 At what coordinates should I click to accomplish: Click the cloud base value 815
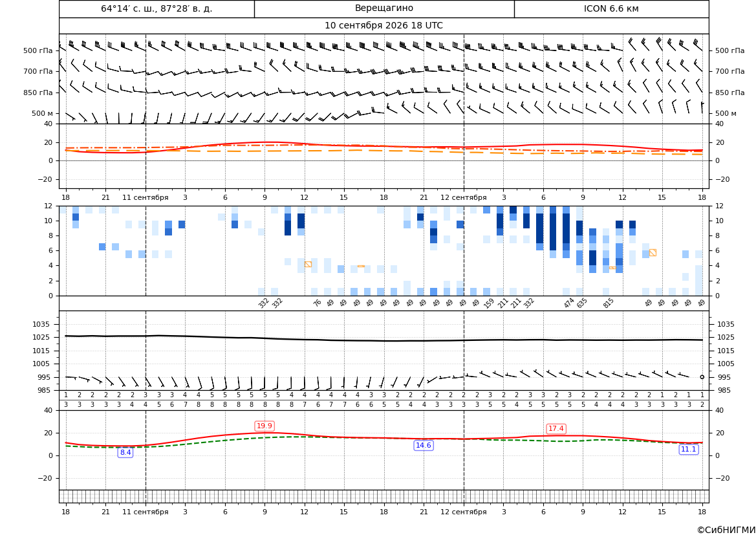click(609, 303)
